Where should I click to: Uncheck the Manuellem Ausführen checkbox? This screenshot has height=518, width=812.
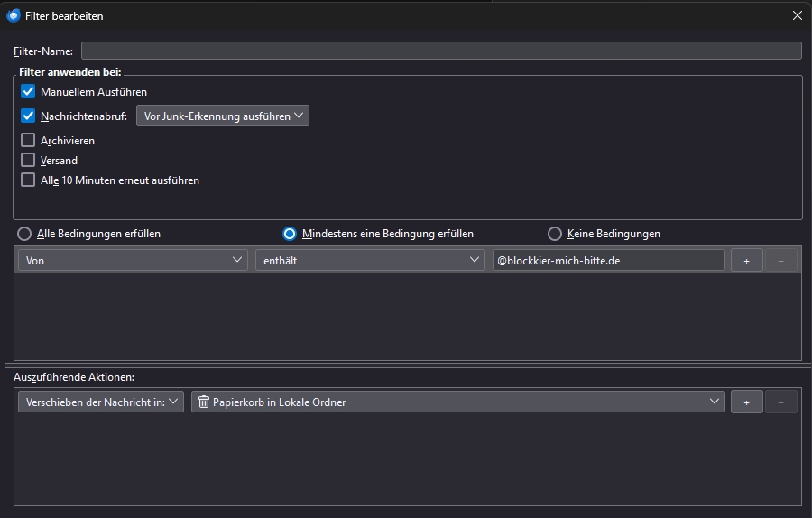(x=28, y=91)
